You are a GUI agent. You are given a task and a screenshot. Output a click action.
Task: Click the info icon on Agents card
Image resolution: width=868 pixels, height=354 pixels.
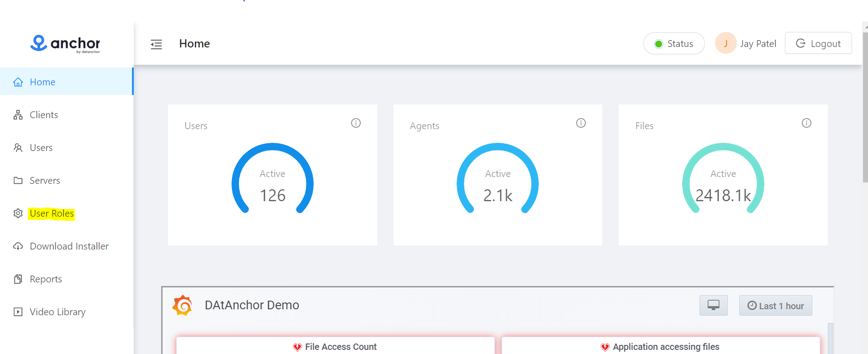tap(581, 123)
